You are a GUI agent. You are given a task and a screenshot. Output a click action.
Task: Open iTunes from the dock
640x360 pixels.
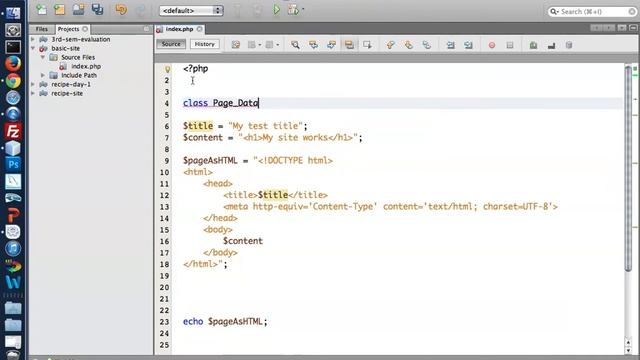(x=13, y=248)
